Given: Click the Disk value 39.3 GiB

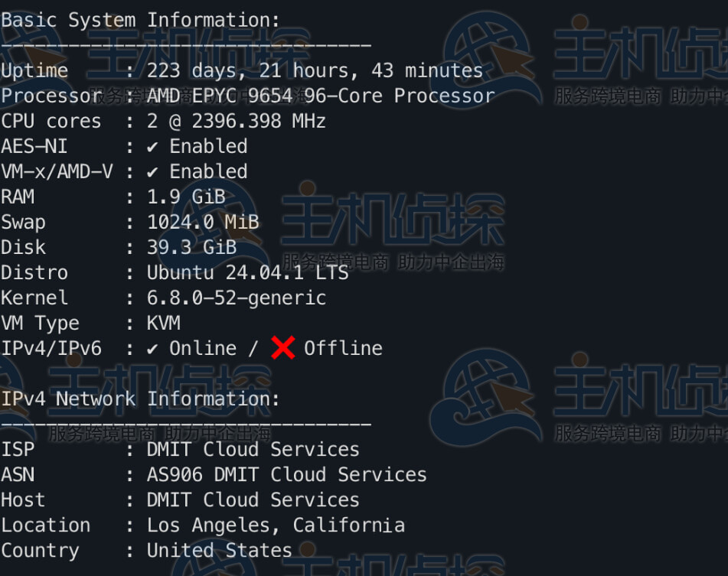Looking at the screenshot, I should tap(192, 247).
